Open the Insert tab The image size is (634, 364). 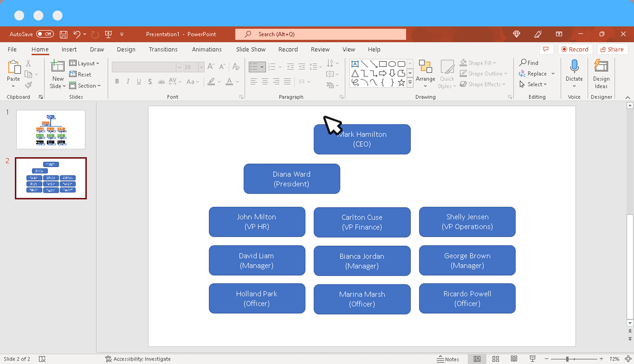69,50
